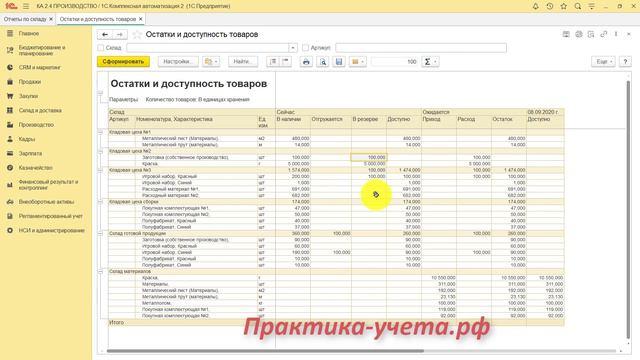Open the more options dots icon
This screenshot has width=640, height=360.
click(x=616, y=34)
